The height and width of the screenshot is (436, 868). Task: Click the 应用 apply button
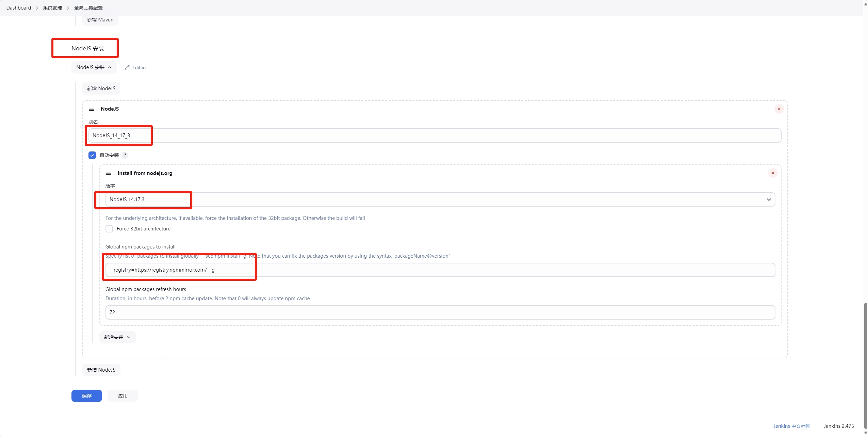coord(122,396)
